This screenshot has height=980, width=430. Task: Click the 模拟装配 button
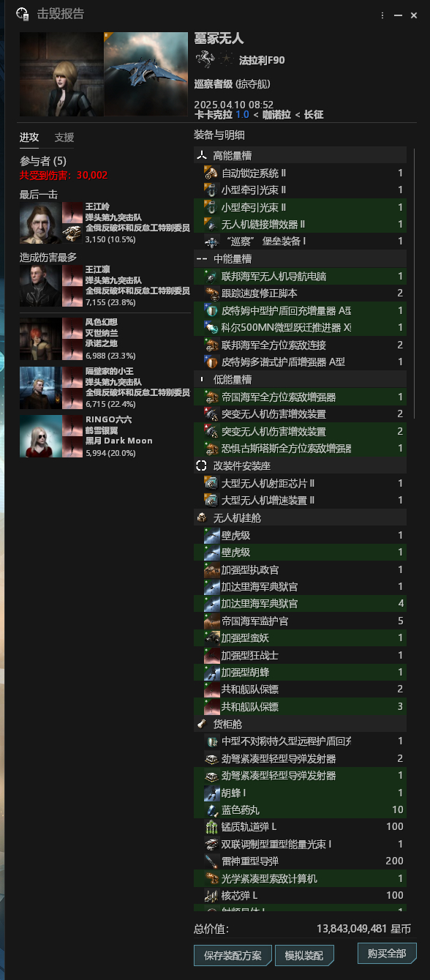(304, 956)
